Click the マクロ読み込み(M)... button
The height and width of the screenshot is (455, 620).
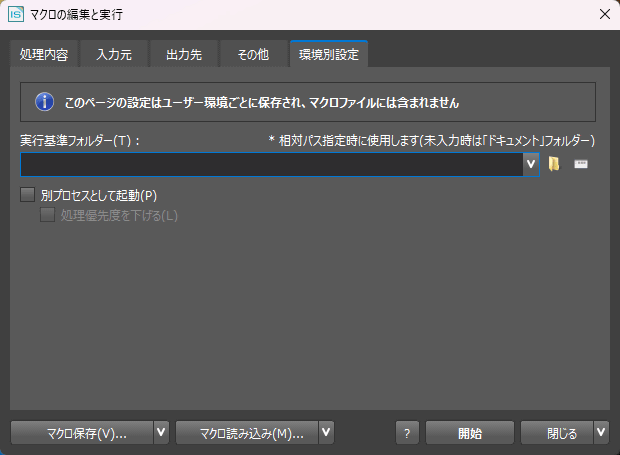tap(247, 432)
